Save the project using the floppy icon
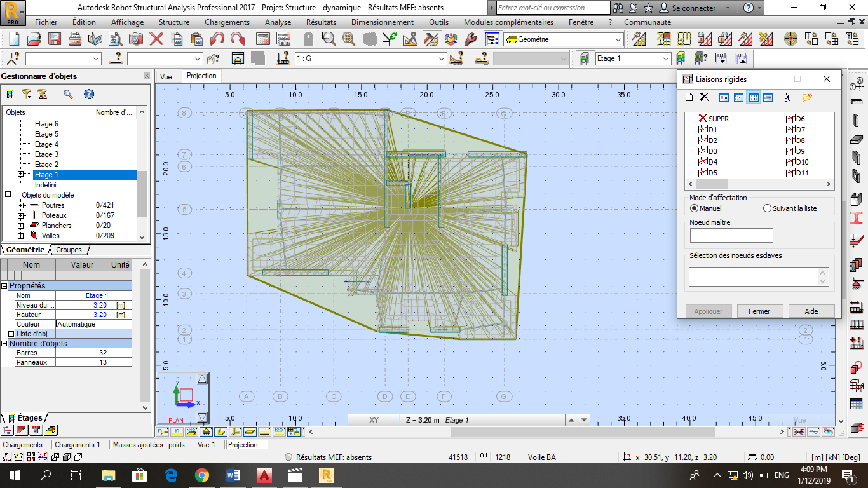Viewport: 868px width, 488px height. (54, 39)
